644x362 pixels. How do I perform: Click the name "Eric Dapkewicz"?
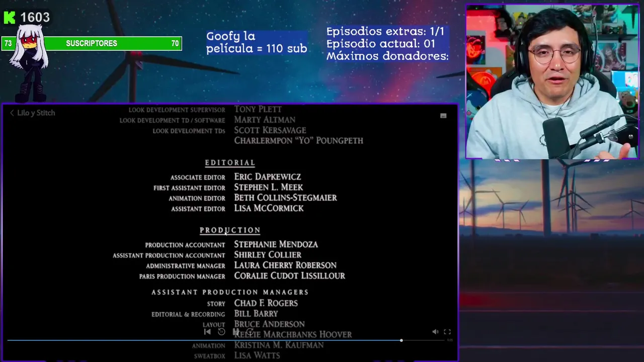(268, 177)
